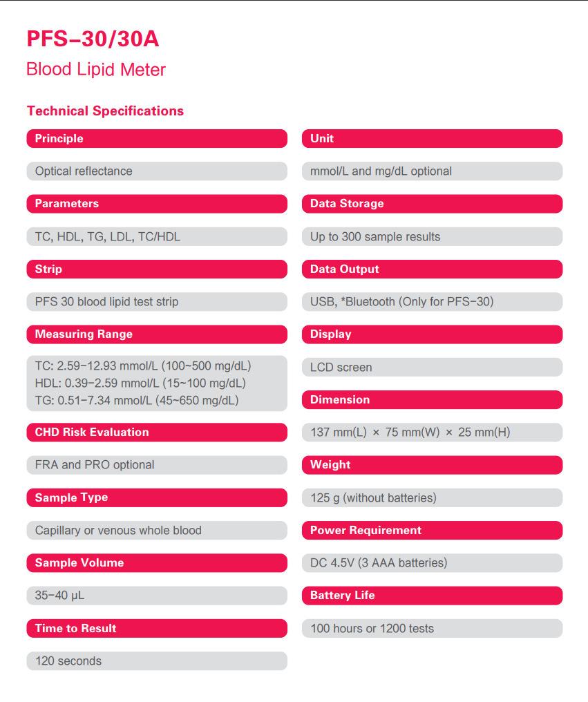The width and height of the screenshot is (588, 702).
Task: Select the 100 hours or 1200 tests field
Action: click(432, 629)
